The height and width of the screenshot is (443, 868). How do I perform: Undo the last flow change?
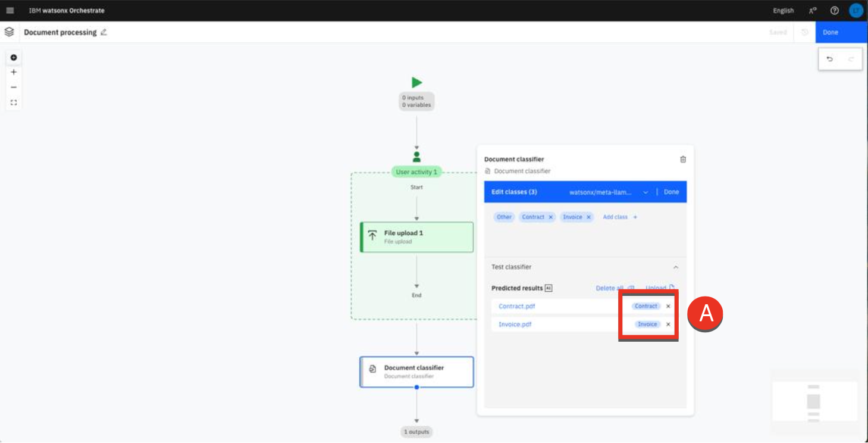click(x=830, y=59)
